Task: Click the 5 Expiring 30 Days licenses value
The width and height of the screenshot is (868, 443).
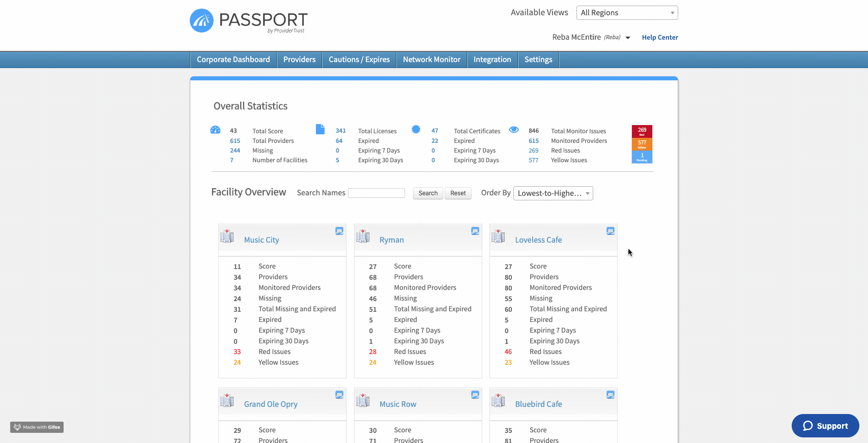Action: (337, 160)
